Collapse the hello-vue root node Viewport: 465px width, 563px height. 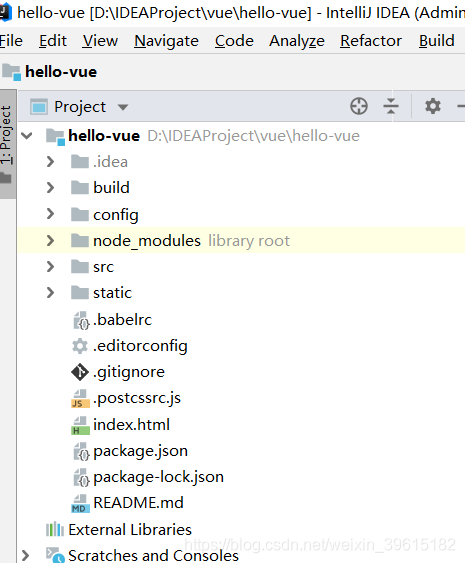[27, 136]
